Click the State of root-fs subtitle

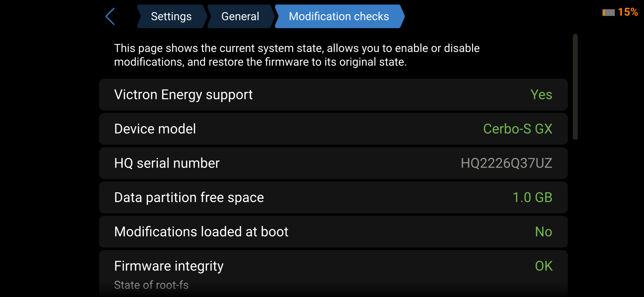click(151, 285)
